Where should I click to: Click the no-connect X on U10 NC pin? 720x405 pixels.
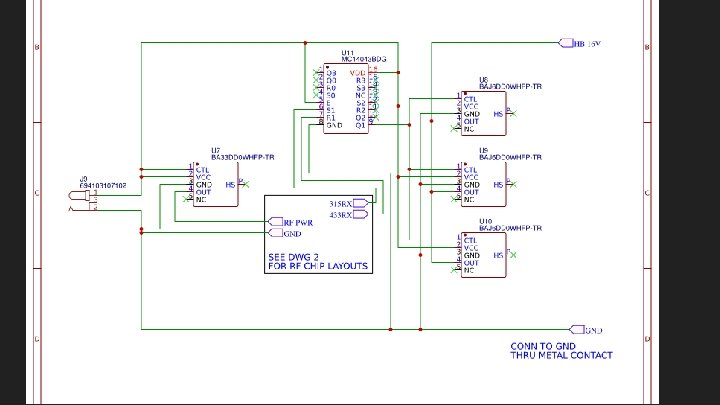[454, 270]
